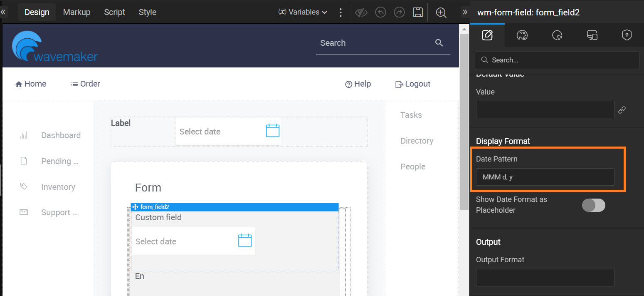Image resolution: width=644 pixels, height=296 pixels.
Task: Click the Date Pattern input field
Action: tap(545, 177)
